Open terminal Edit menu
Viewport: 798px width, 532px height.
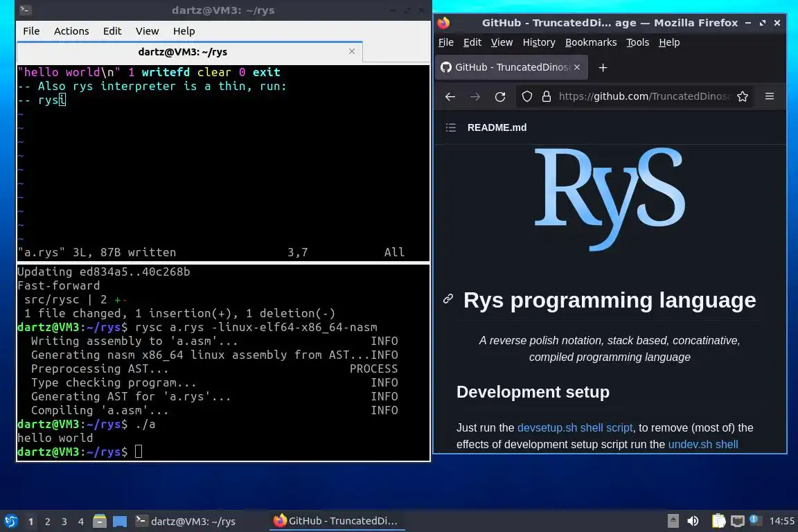[112, 31]
